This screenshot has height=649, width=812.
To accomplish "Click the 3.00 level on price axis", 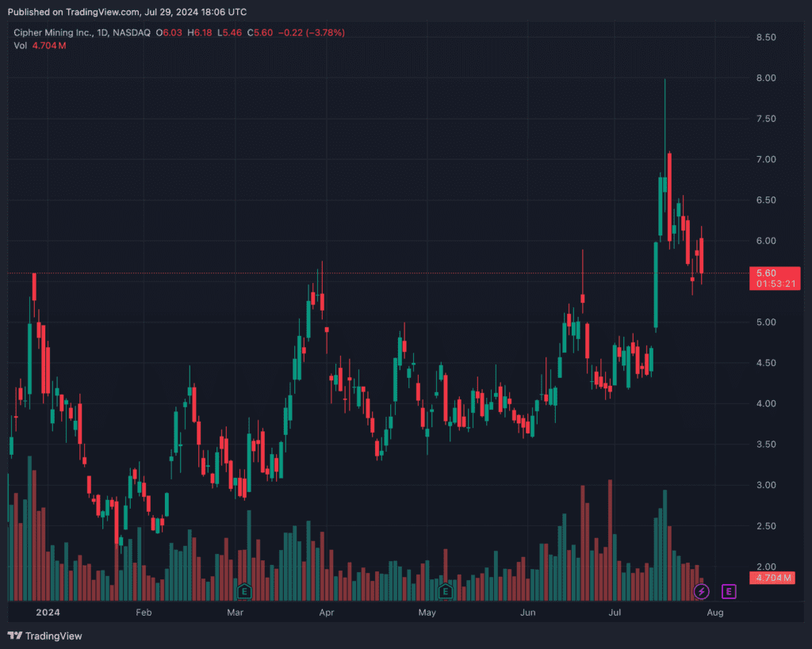I will coord(765,485).
